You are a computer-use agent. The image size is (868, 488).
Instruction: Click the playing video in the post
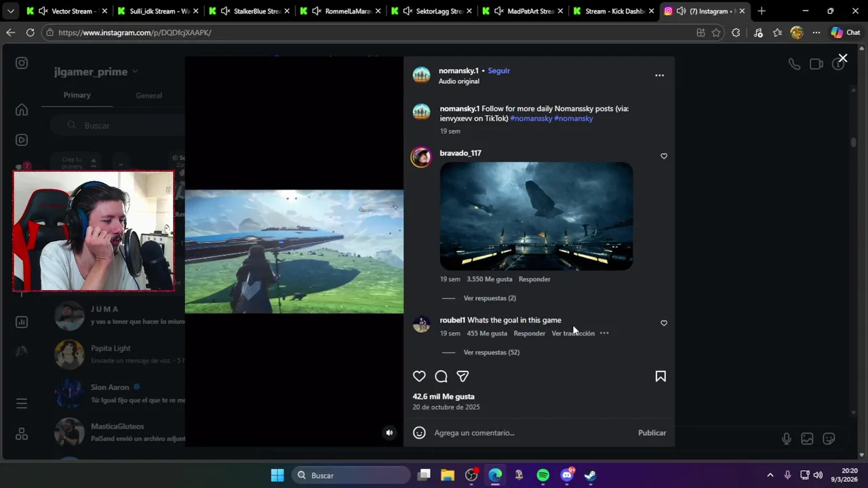tap(294, 251)
